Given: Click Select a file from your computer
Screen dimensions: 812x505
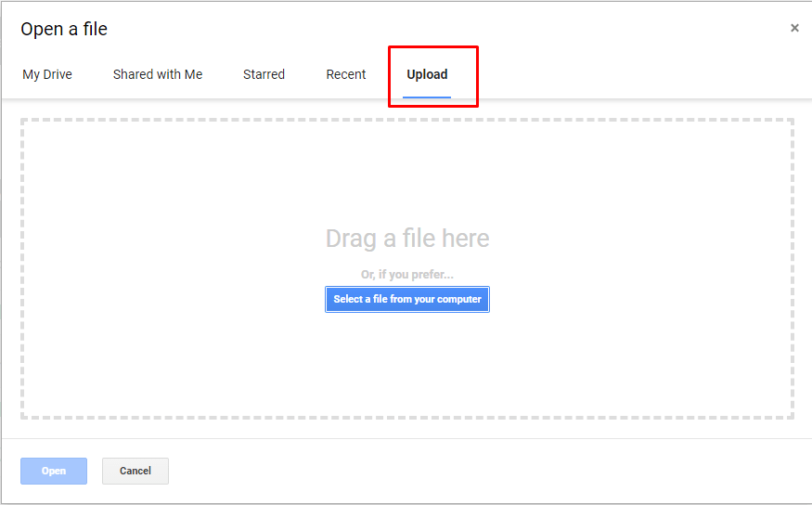Looking at the screenshot, I should point(407,299).
